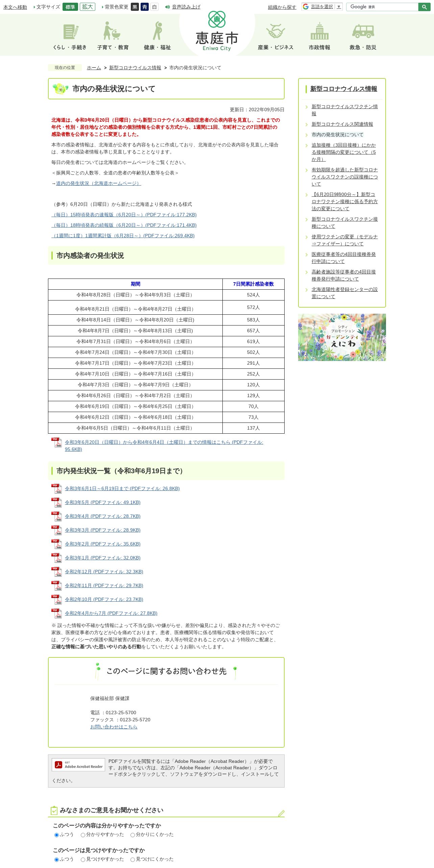The height and width of the screenshot is (868, 434).
Task: Click PDF icon beside 令和3年4月
Action: [x=56, y=516]
